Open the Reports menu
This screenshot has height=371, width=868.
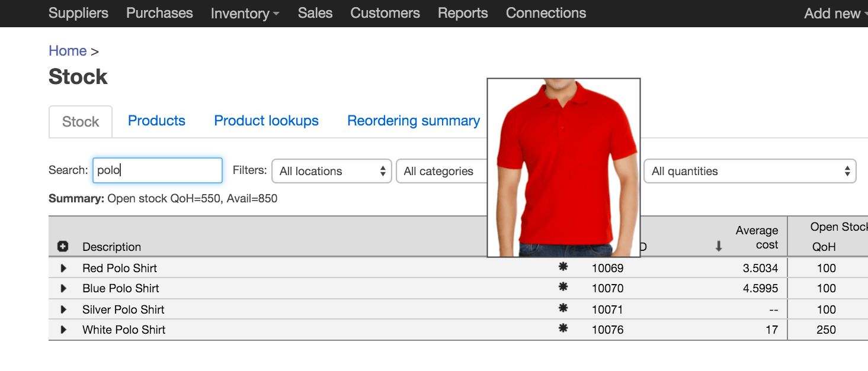pyautogui.click(x=463, y=13)
